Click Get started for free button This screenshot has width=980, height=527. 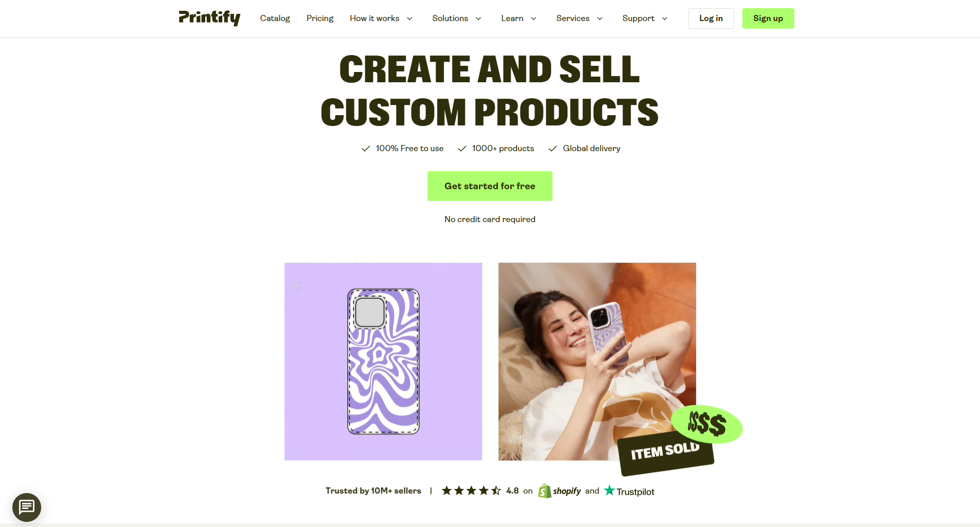click(490, 186)
